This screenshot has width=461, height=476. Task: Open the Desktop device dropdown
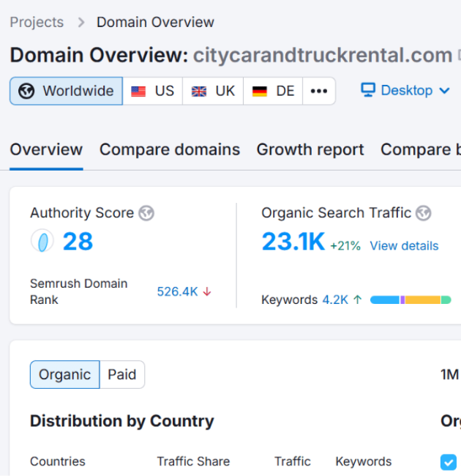click(405, 91)
